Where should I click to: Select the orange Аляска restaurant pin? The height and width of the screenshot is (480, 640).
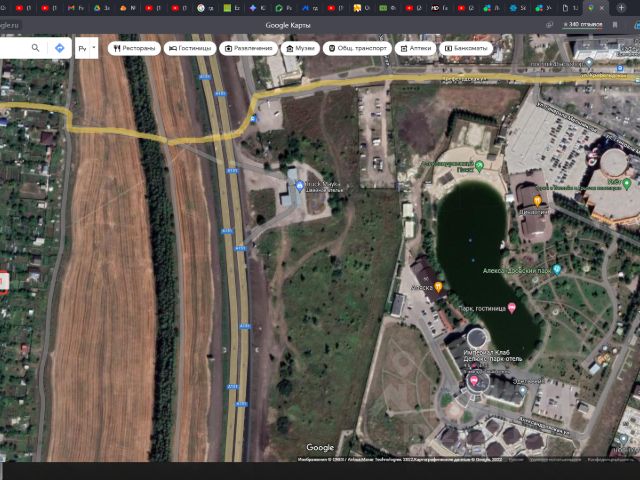(437, 287)
